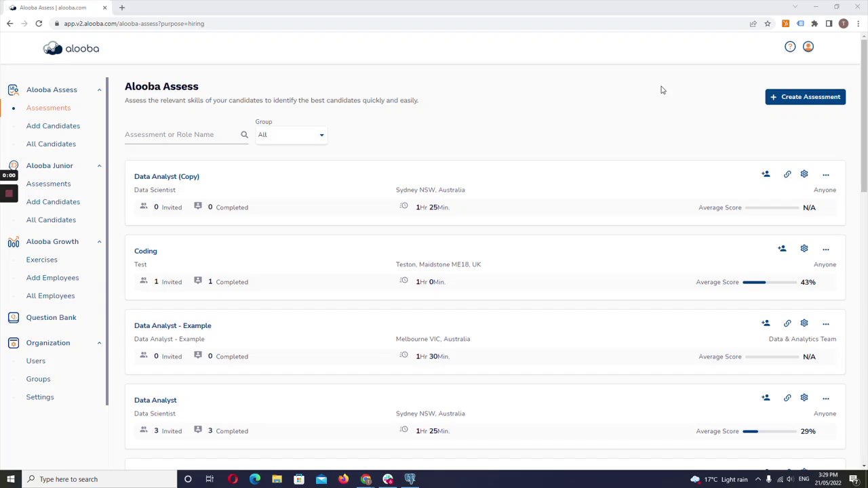This screenshot has height=488, width=868.
Task: Click the Alooba Growth sidebar icon
Action: click(13, 241)
